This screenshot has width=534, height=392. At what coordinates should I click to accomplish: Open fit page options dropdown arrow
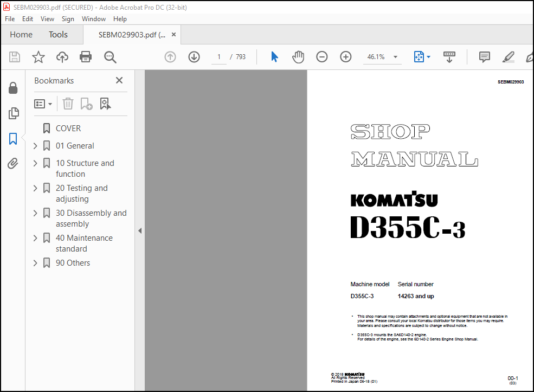pos(428,57)
